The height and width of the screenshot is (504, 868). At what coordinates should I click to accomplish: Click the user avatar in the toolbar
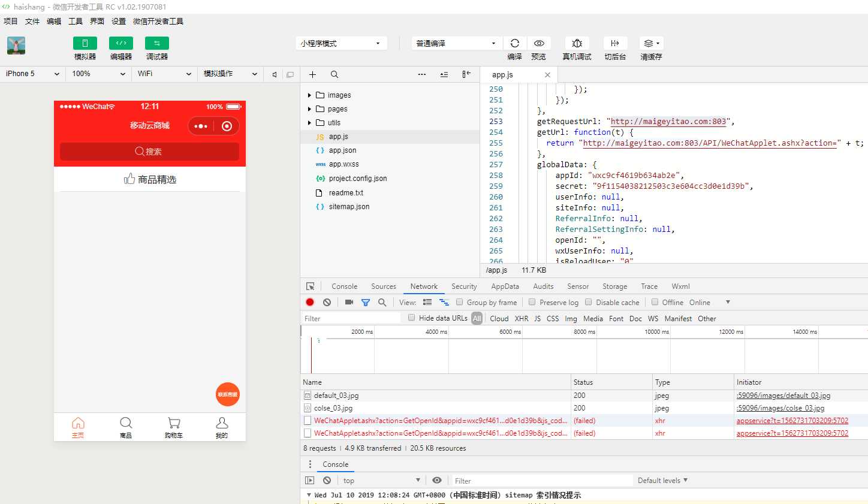click(x=16, y=46)
